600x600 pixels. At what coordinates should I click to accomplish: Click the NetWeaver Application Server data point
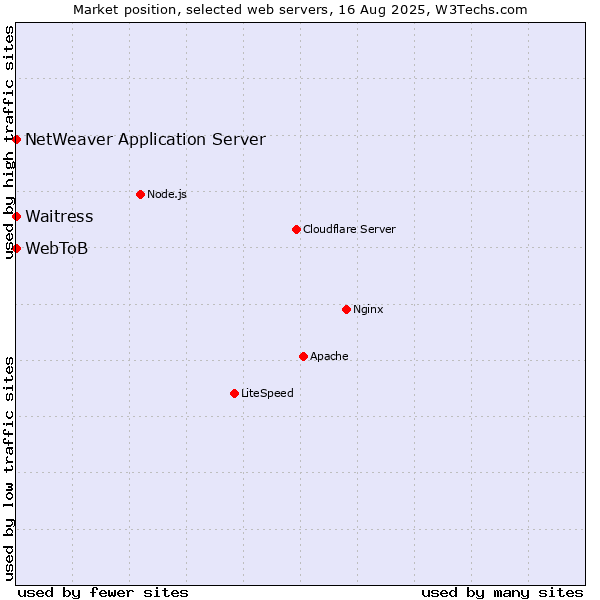pos(16,140)
